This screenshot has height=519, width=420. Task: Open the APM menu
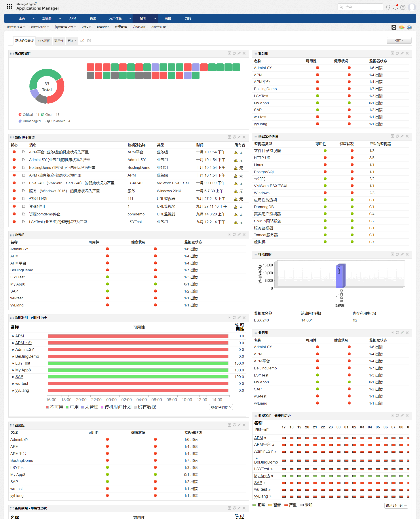pos(73,18)
